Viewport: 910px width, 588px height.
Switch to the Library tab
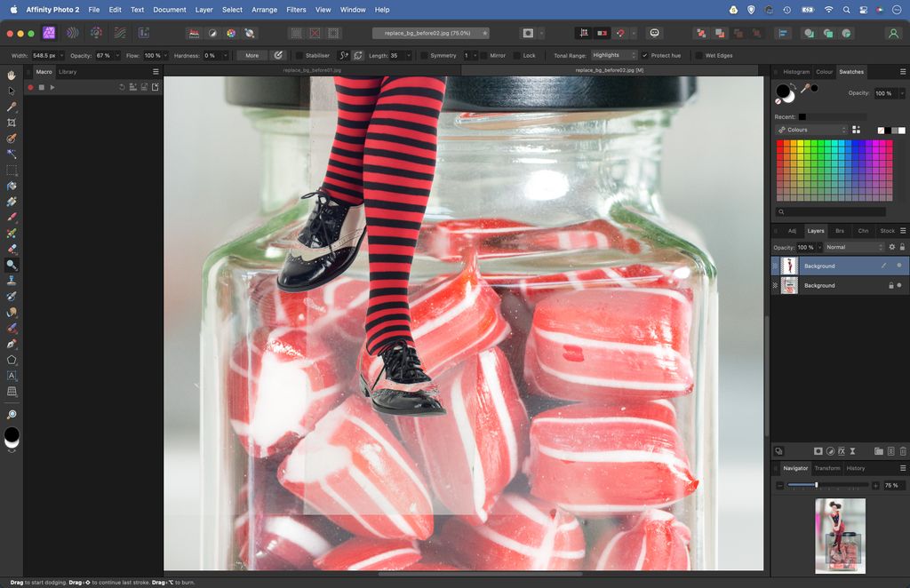68,72
